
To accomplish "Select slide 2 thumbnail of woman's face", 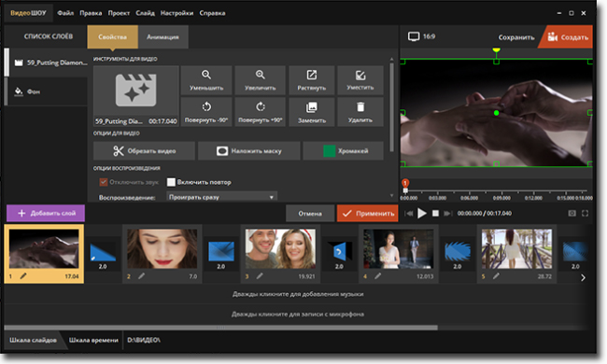I will click(162, 248).
